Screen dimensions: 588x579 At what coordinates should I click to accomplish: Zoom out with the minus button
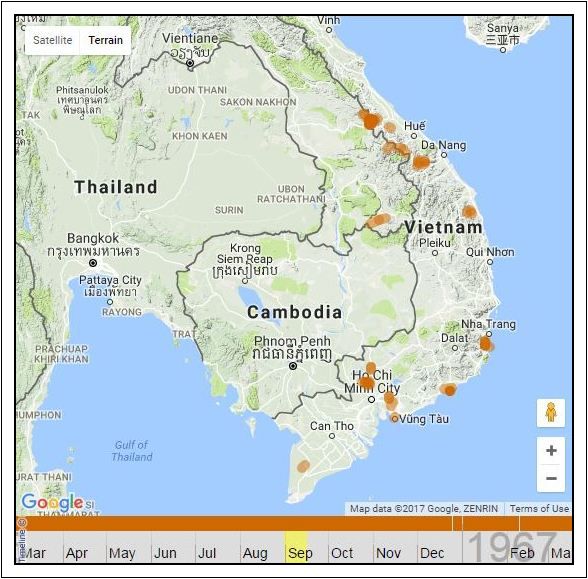[x=551, y=478]
